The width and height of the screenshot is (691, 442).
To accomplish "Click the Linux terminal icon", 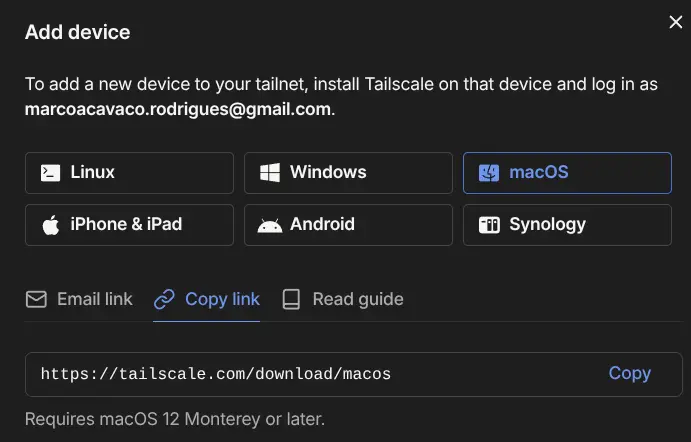I will pyautogui.click(x=50, y=173).
